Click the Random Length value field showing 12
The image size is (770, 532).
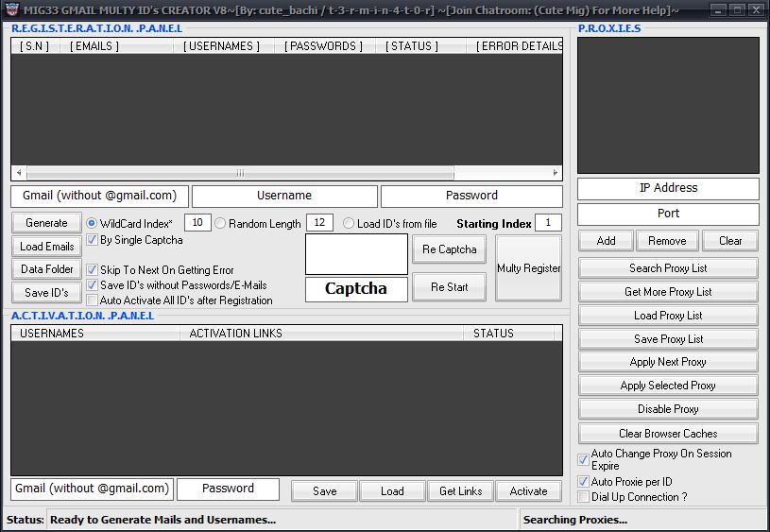[x=319, y=222]
